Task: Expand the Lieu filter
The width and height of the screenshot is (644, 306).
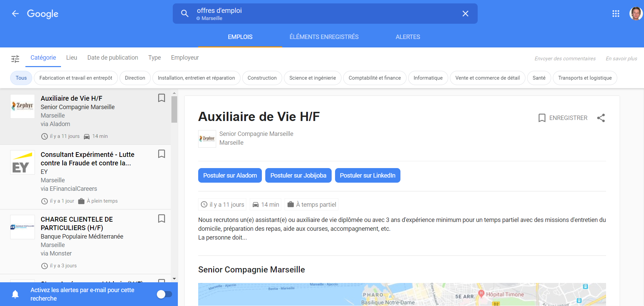Action: (x=71, y=58)
